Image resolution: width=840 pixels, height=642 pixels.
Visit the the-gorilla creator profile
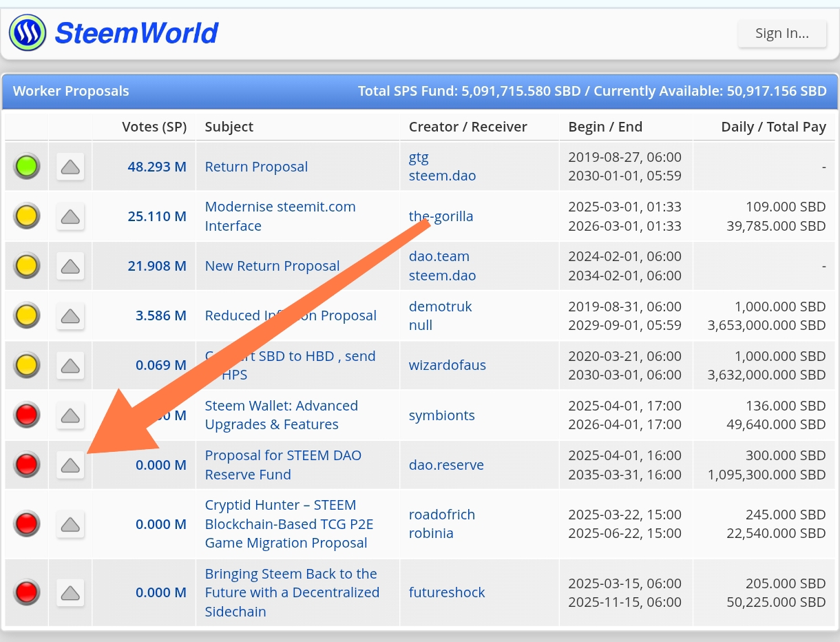(441, 216)
